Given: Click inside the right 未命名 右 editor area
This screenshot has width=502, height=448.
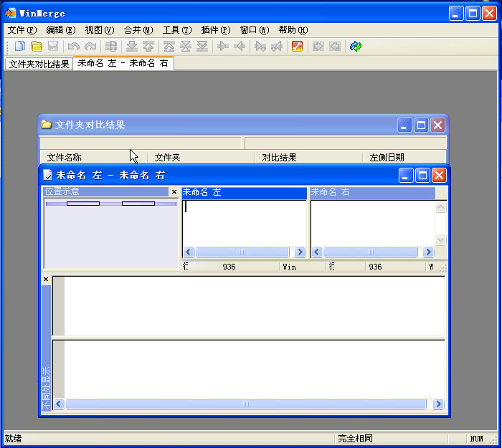Looking at the screenshot, I should [x=373, y=223].
